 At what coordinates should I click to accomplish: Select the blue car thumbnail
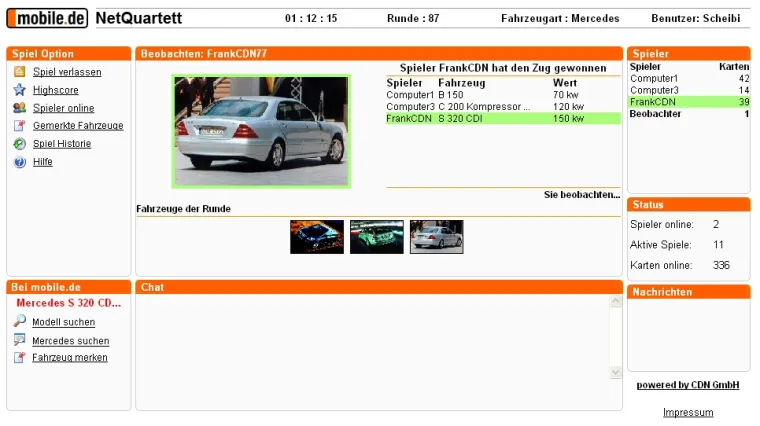point(317,237)
